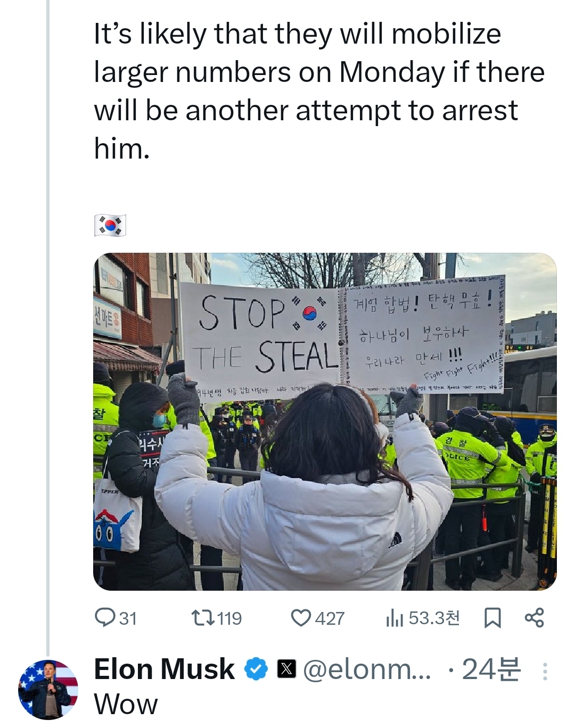Like the post with the heart icon
The width and height of the screenshot is (575, 728).
point(301,618)
